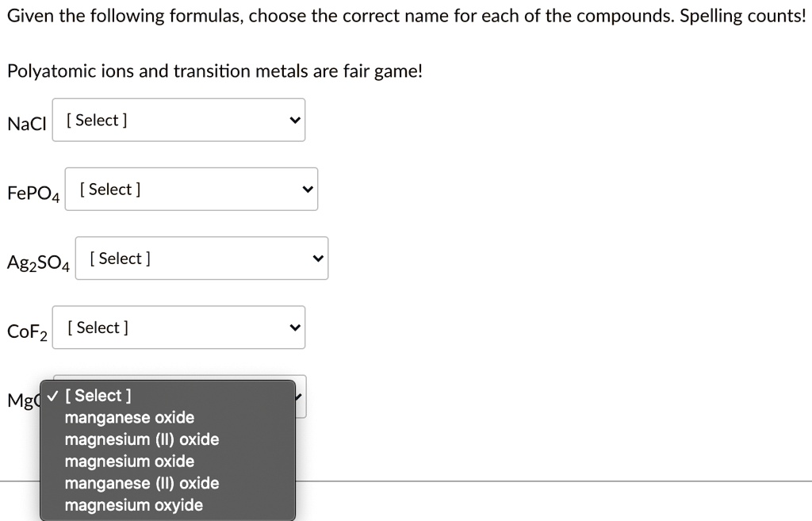Pick the misspelled 'magnesium oxyide' option
Screen dimensions: 812x521
pyautogui.click(x=132, y=504)
